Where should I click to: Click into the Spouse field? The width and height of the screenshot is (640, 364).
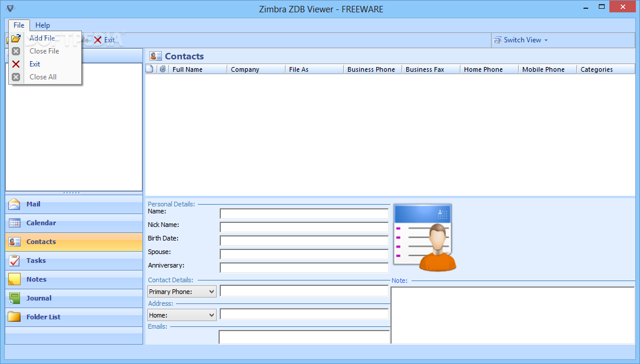(x=304, y=254)
